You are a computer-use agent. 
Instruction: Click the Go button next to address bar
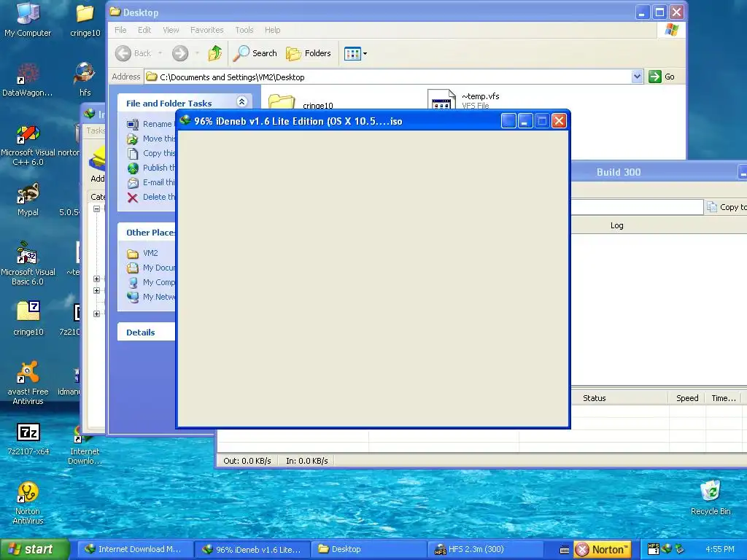662,77
